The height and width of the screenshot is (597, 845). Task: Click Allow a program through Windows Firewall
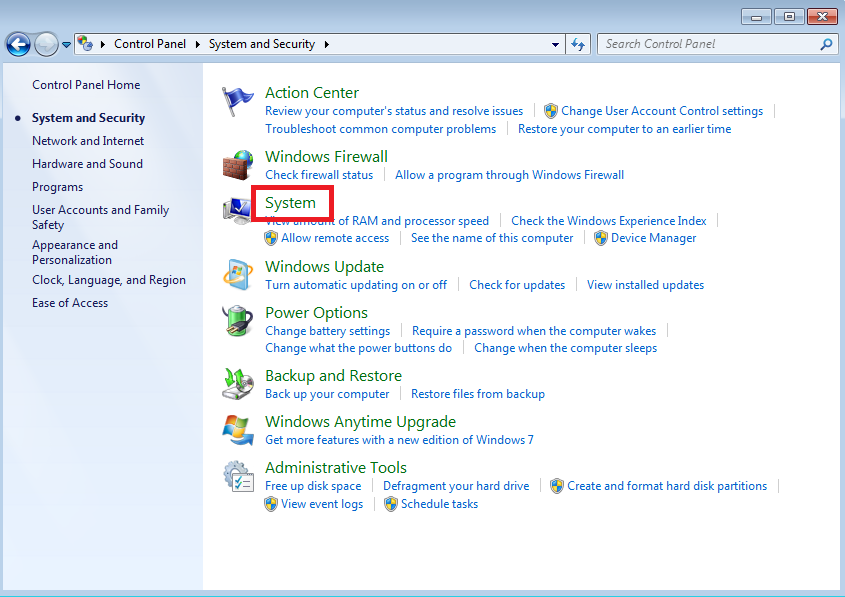509,175
